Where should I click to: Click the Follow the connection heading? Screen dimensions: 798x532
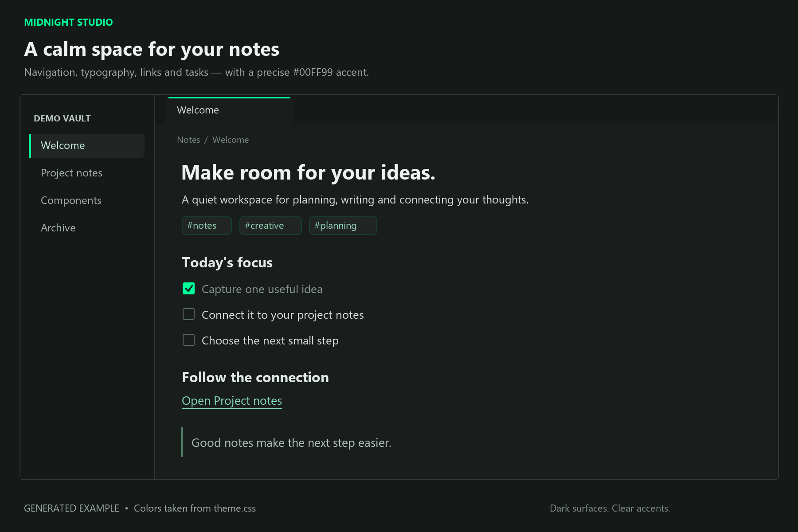(x=255, y=377)
